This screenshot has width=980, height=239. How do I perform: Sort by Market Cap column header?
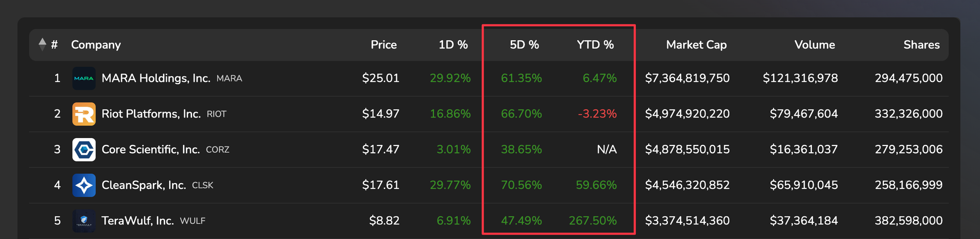coord(696,45)
